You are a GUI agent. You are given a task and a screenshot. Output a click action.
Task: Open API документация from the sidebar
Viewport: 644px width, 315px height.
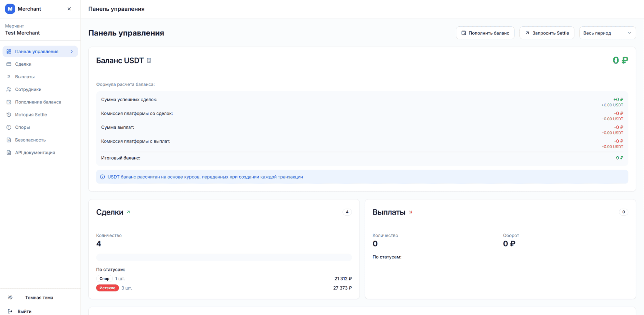[x=35, y=153]
